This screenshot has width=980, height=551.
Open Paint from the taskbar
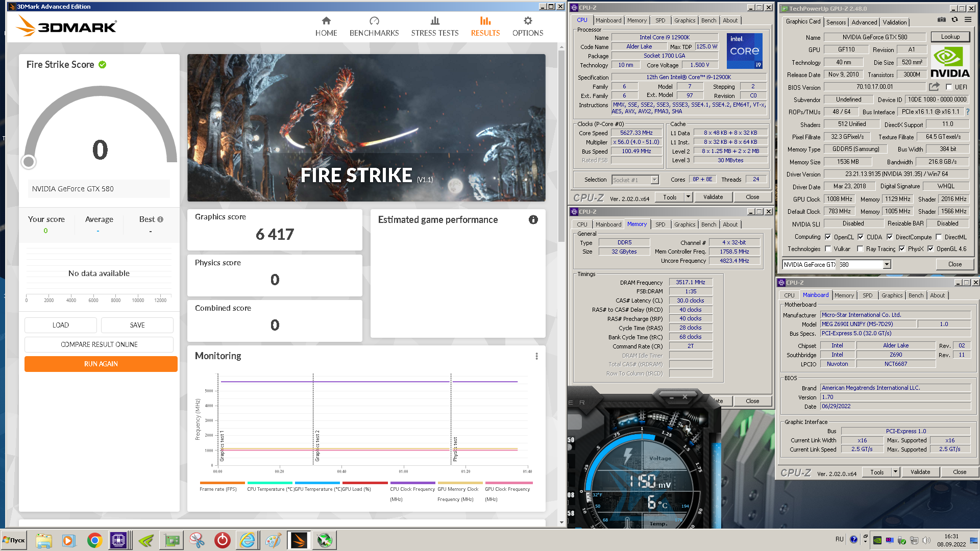point(273,540)
